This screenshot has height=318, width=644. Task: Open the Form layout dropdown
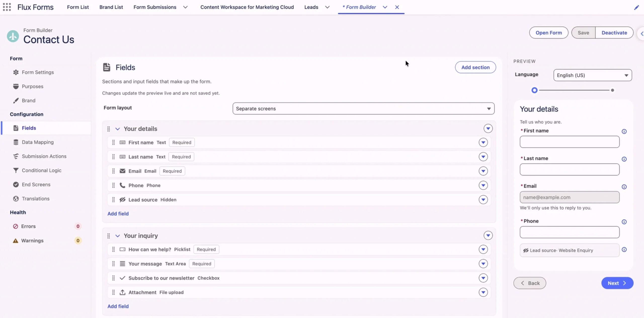[x=363, y=108]
